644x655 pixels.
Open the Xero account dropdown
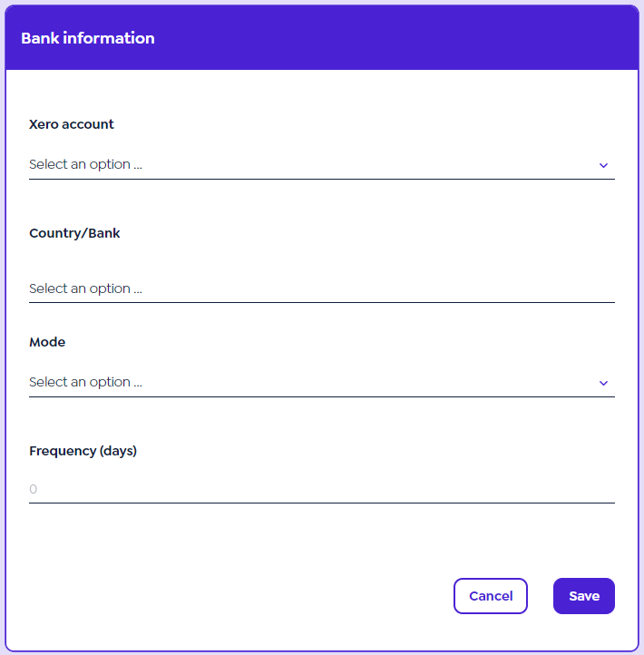click(x=321, y=165)
